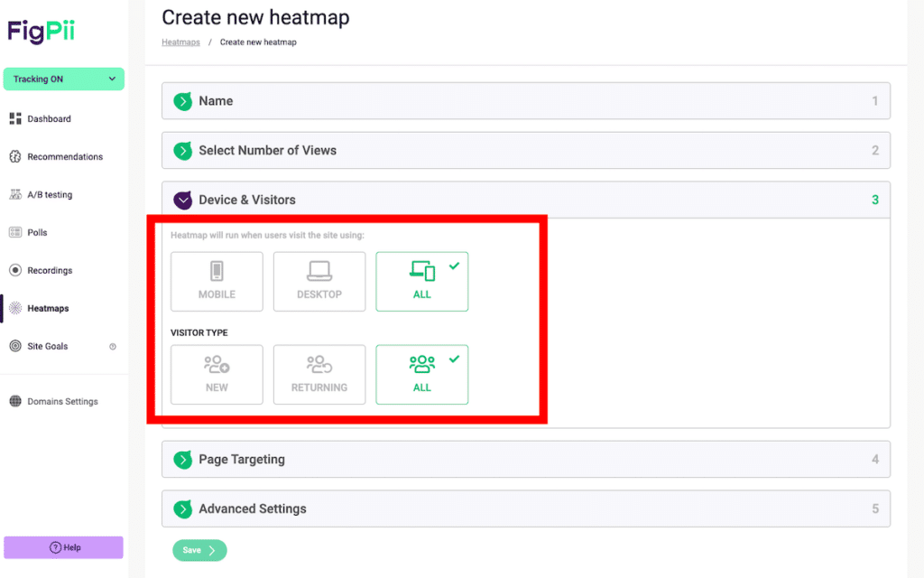Save the new heatmap
Image resolution: width=924 pixels, height=578 pixels.
(x=199, y=550)
